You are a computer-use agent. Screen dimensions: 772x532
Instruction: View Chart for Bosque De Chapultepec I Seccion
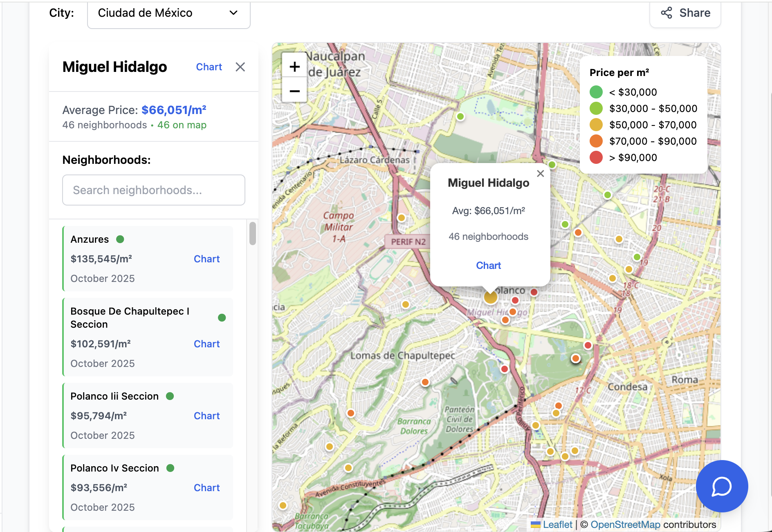pyautogui.click(x=206, y=344)
